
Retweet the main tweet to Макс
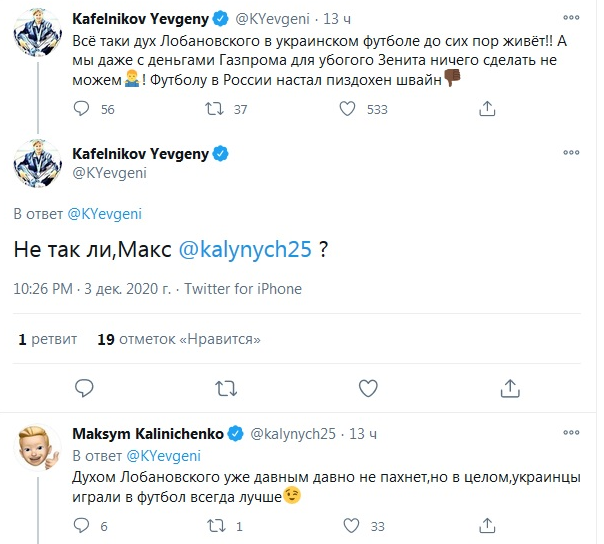[x=227, y=387]
